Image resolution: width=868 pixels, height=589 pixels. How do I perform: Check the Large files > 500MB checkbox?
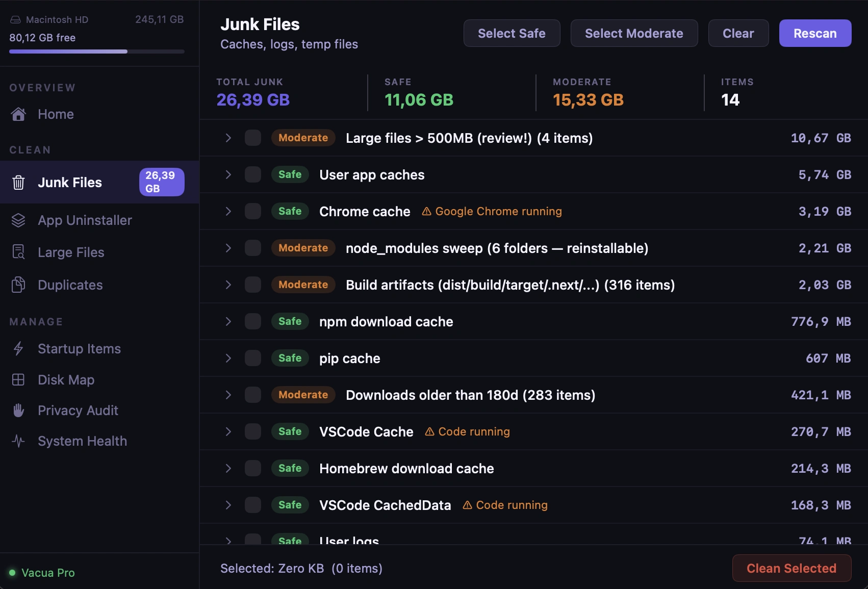[x=253, y=138]
